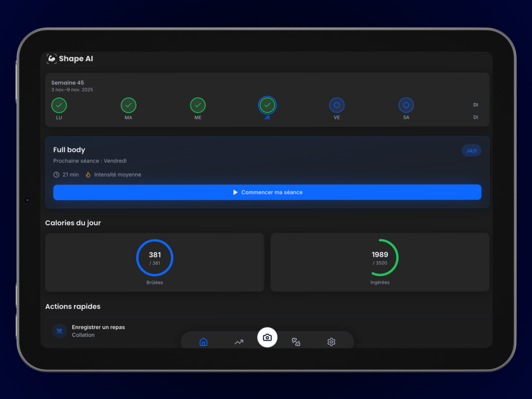Screen dimensions: 532x399
Task: Open the settings gear tab
Action: 331,342
